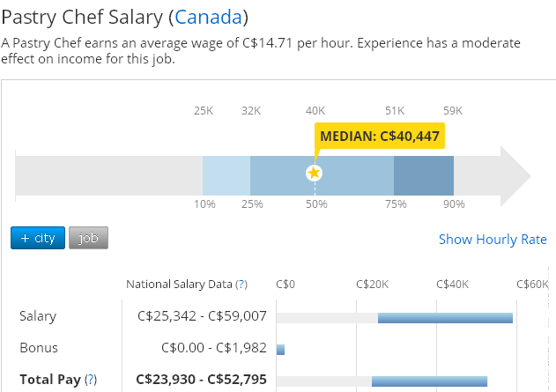Viewport: 556px width, 392px height.
Task: Click the C$25,342 - C$59,007 salary figure
Action: 203,316
